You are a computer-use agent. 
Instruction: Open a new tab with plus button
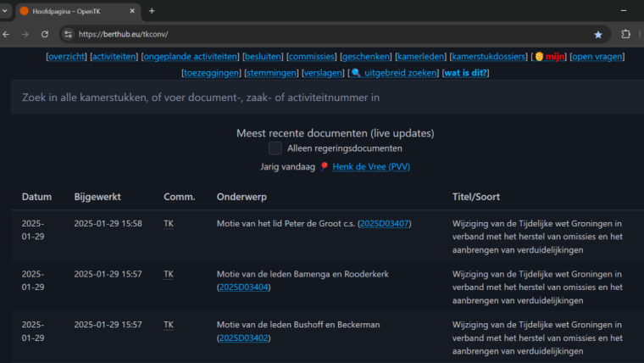click(x=152, y=11)
